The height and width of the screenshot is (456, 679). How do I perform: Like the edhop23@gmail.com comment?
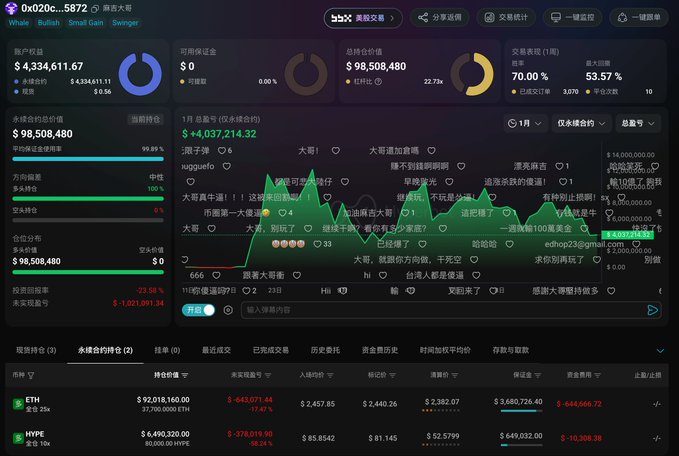(636, 244)
